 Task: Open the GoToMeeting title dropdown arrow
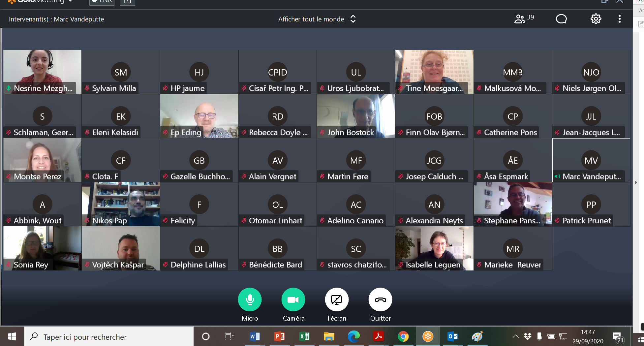point(70,2)
